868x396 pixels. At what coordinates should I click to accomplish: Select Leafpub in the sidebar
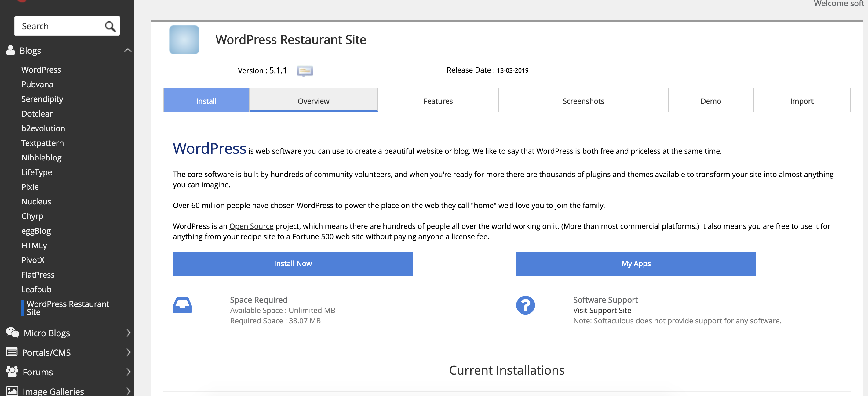[x=36, y=289]
